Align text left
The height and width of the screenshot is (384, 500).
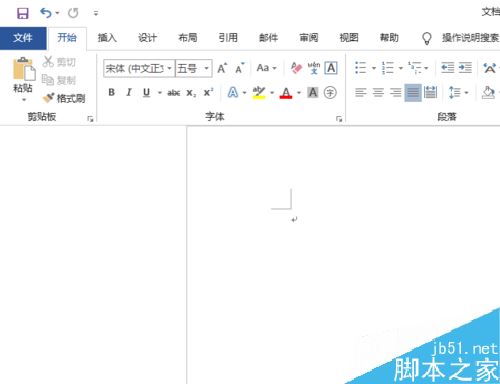pyautogui.click(x=361, y=92)
